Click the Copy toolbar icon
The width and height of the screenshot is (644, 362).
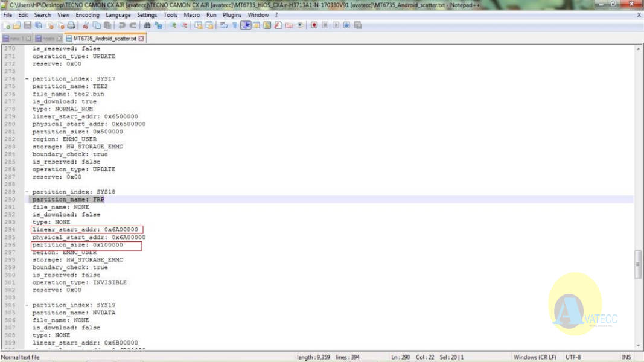click(x=97, y=25)
